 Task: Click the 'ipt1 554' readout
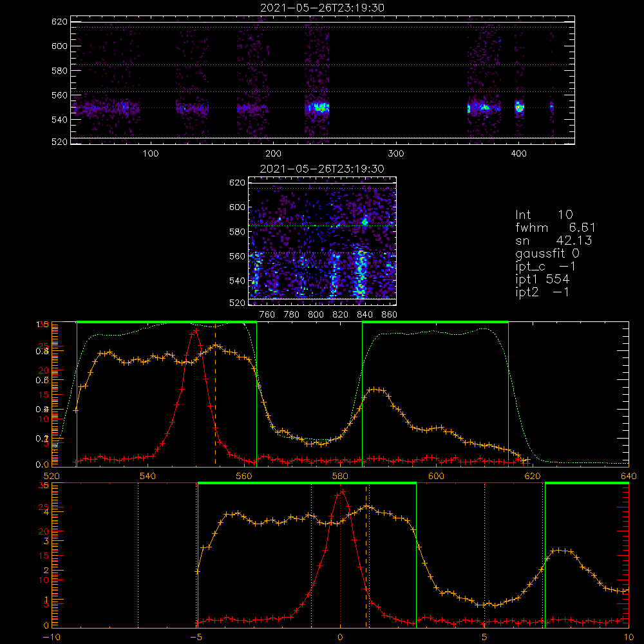[x=542, y=279]
